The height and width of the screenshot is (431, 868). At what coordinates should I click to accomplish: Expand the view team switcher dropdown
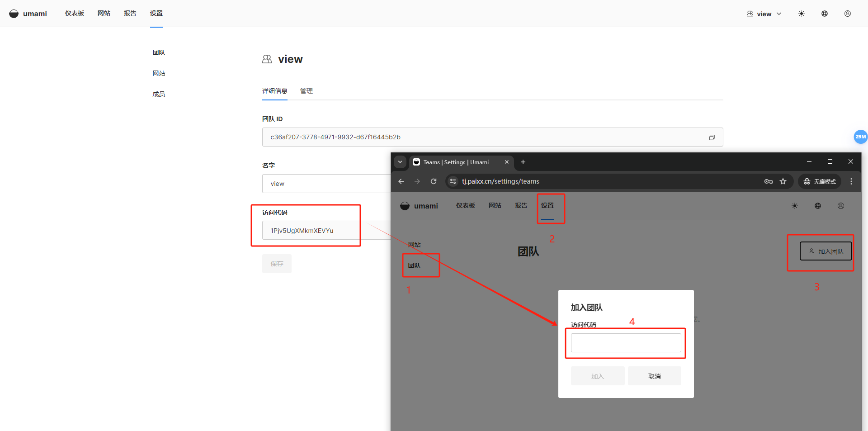(764, 14)
